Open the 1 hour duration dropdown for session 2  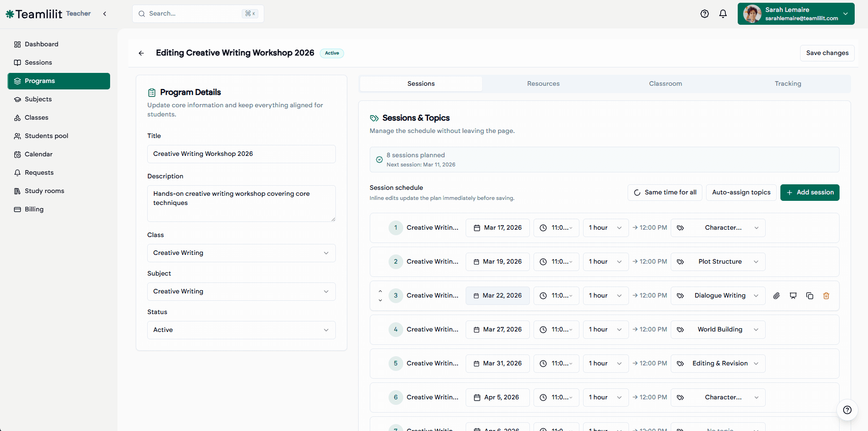pyautogui.click(x=605, y=261)
